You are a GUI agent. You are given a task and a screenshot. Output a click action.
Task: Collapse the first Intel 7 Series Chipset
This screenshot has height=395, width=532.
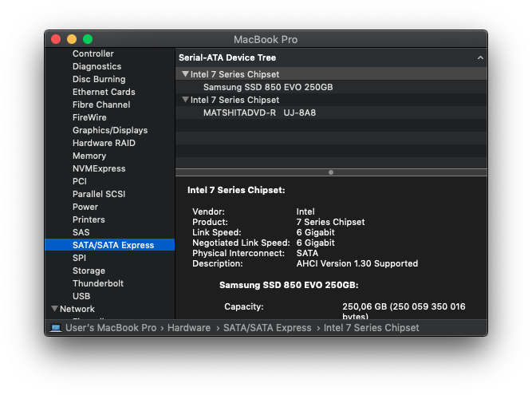coord(185,74)
